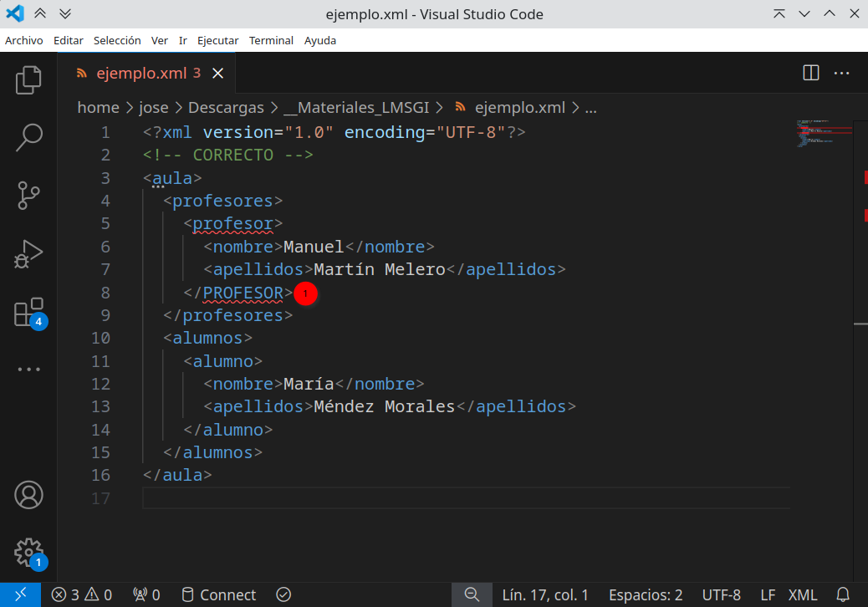Open the Terminal menu
The image size is (868, 607).
click(x=271, y=40)
